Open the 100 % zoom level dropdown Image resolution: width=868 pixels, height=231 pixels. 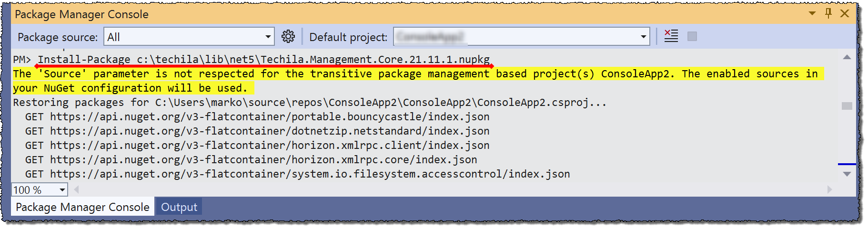click(x=62, y=190)
